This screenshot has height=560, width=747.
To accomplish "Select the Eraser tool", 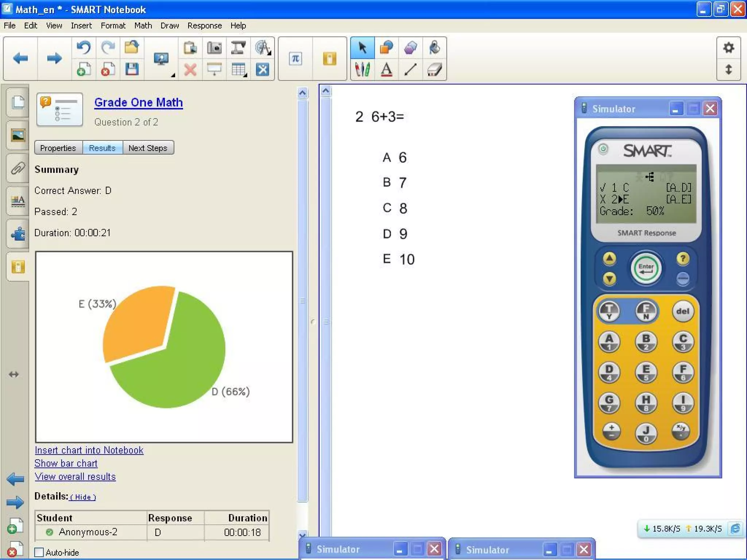I will [x=434, y=69].
